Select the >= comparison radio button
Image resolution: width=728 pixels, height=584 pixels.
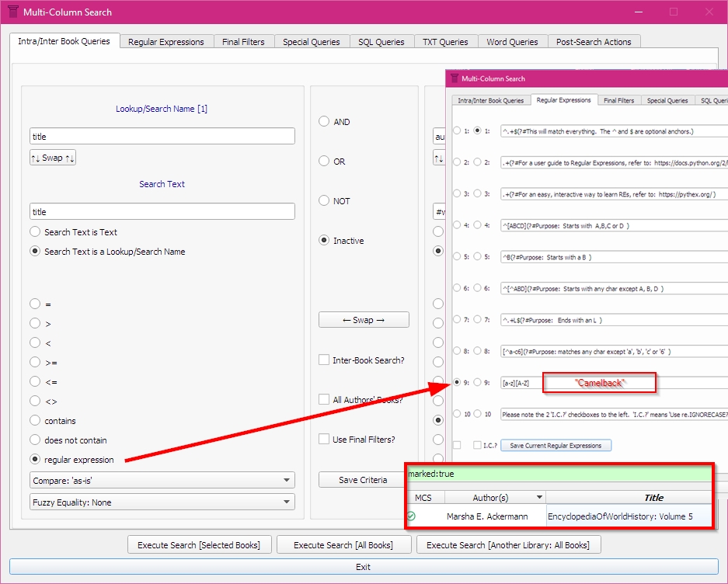point(35,362)
